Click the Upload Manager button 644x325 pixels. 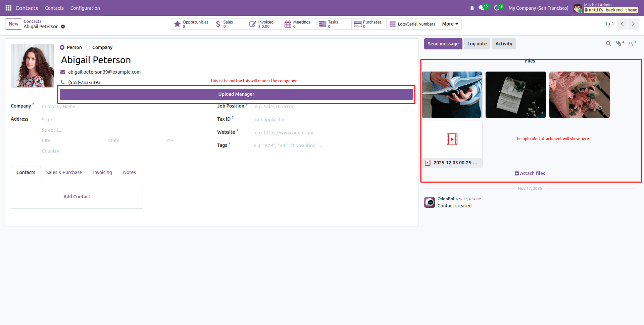coord(236,94)
